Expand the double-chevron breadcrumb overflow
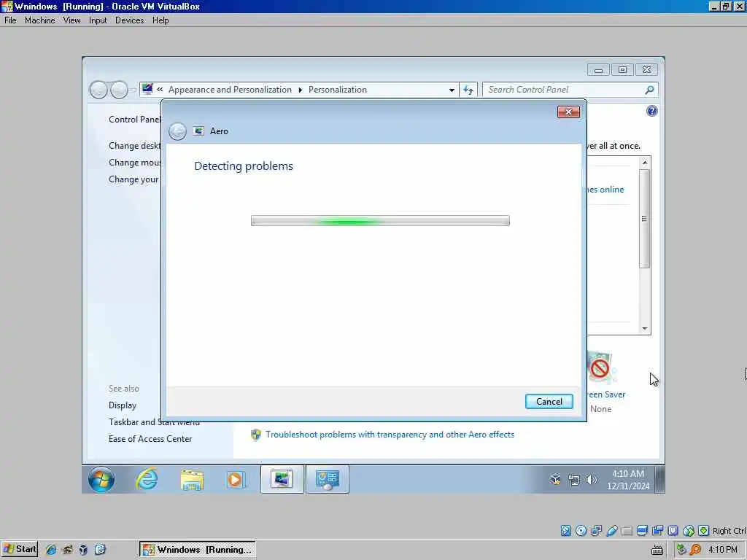The image size is (747, 560). tap(160, 90)
